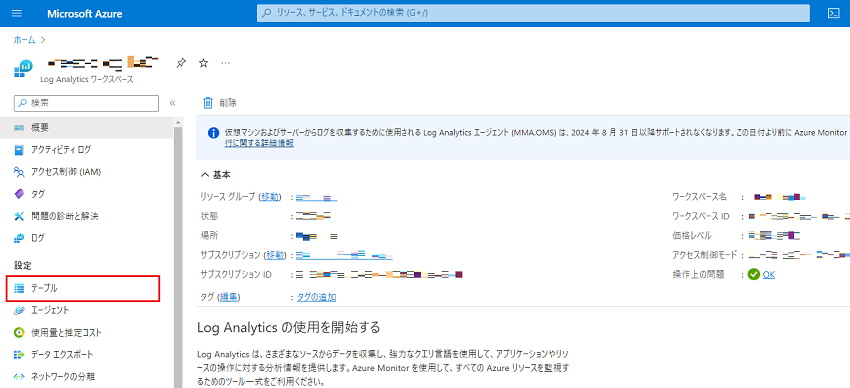Click the Microsoft Azure title text
Screen dimensions: 850x388
[85, 14]
